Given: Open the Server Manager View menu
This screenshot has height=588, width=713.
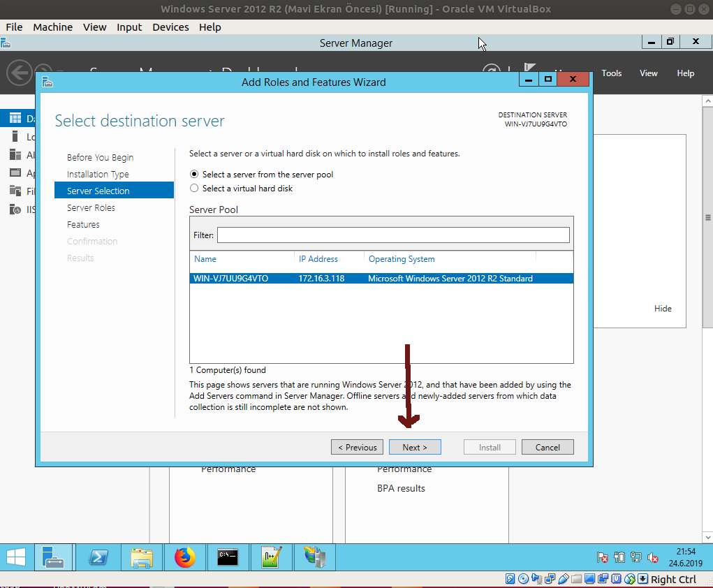Looking at the screenshot, I should [x=649, y=73].
